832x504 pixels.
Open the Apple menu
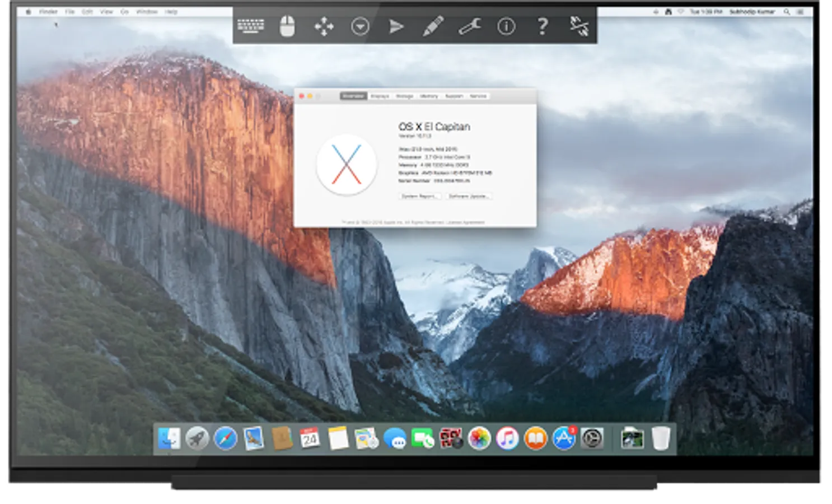pos(28,11)
